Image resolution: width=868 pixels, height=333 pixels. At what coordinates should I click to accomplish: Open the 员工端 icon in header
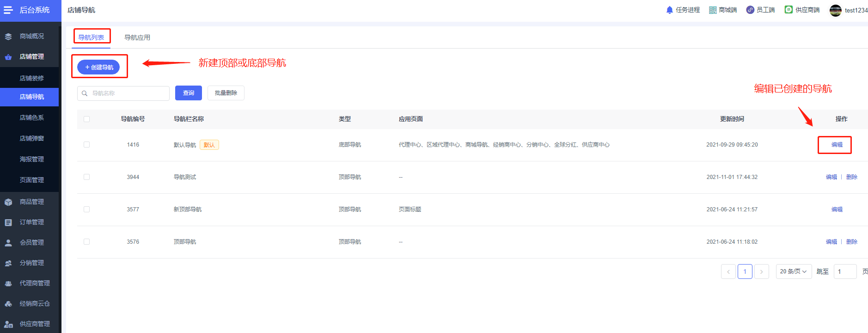pyautogui.click(x=750, y=10)
